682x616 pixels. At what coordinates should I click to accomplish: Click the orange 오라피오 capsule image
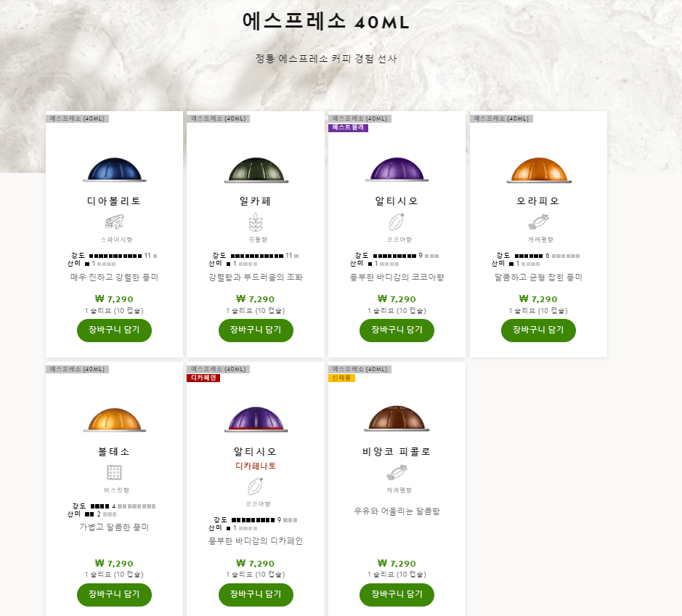point(537,169)
